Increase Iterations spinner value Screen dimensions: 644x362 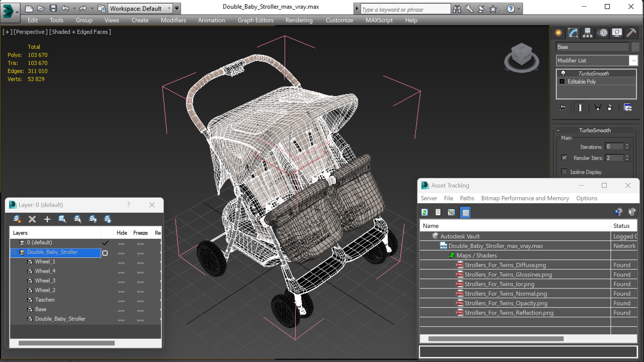pyautogui.click(x=627, y=145)
